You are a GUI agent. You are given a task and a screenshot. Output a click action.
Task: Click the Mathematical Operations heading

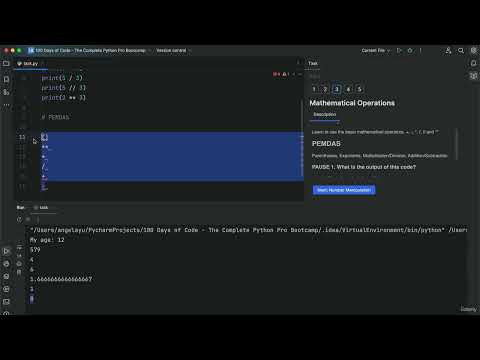pos(352,103)
